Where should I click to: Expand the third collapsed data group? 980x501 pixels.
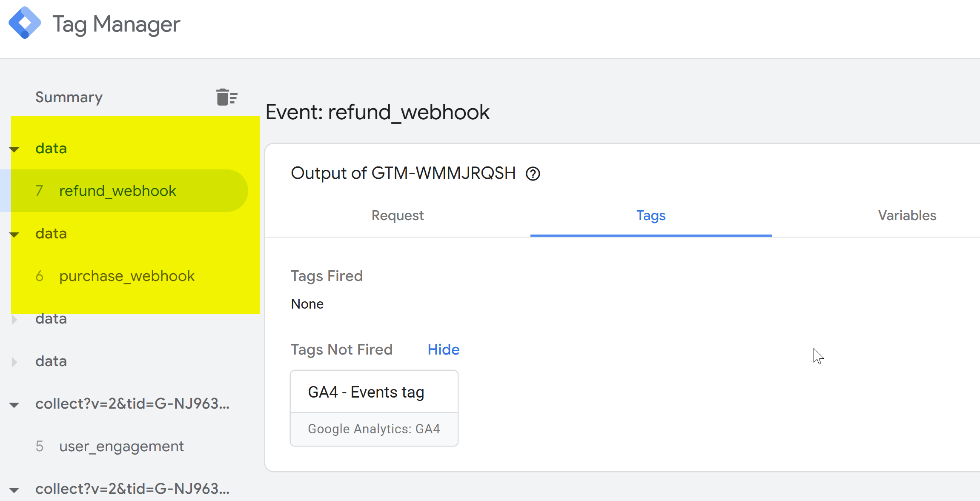tap(14, 320)
